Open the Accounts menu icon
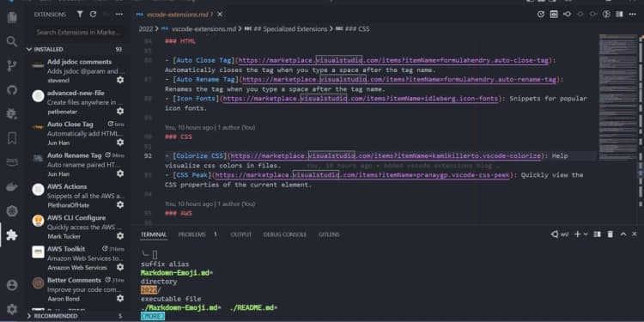644x322 pixels. tap(12, 285)
